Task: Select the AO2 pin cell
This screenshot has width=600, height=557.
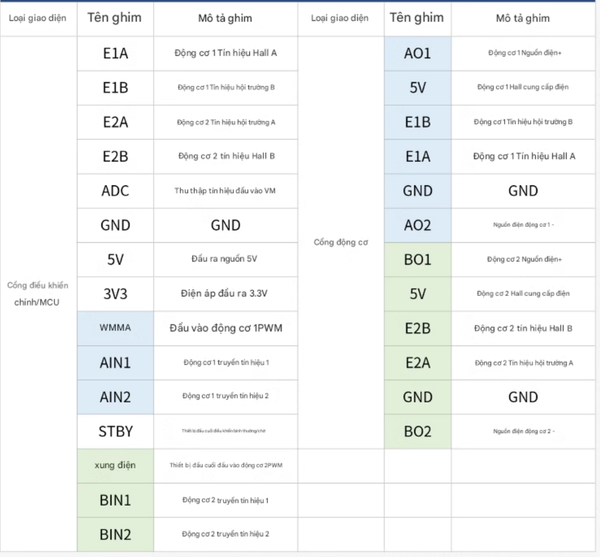Action: click(418, 225)
